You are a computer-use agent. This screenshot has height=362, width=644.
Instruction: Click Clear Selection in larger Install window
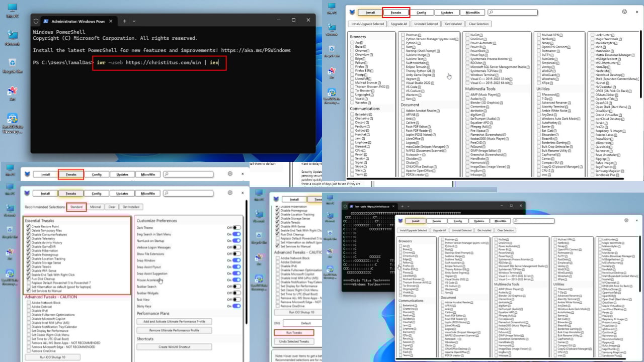click(x=478, y=24)
